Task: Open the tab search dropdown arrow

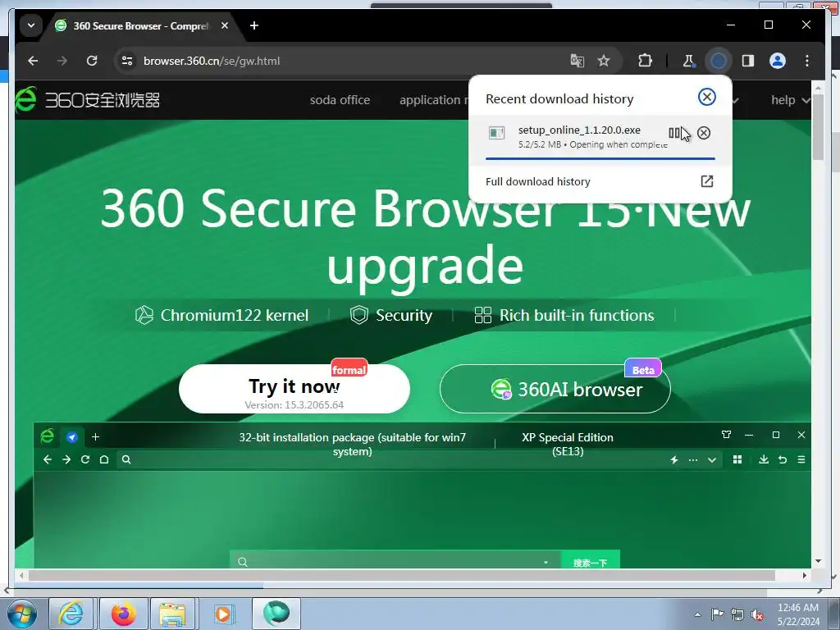Action: (x=31, y=25)
